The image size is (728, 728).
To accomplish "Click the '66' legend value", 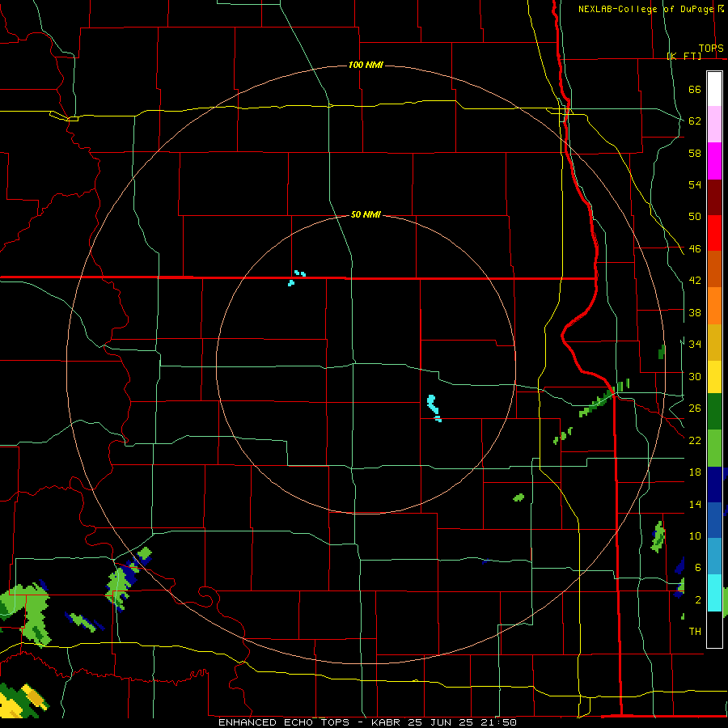I will point(695,89).
